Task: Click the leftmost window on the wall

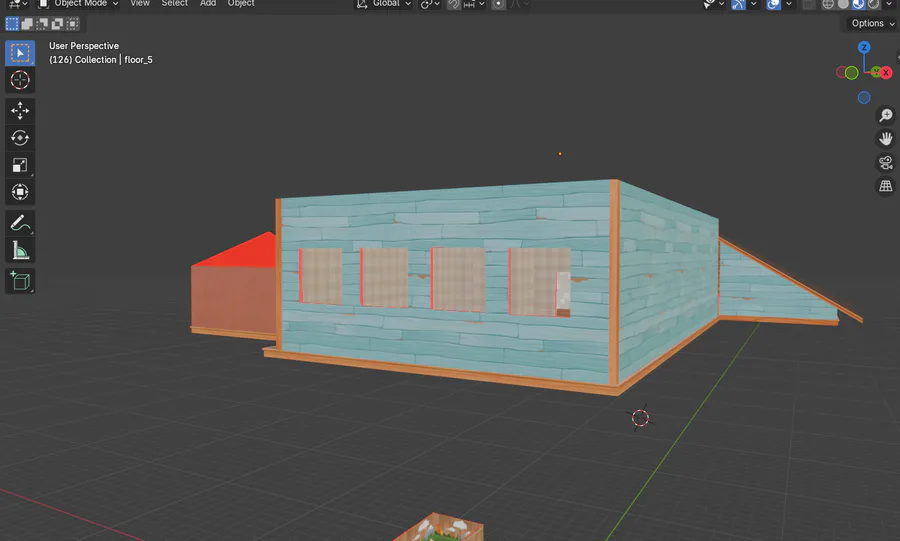Action: click(x=321, y=276)
